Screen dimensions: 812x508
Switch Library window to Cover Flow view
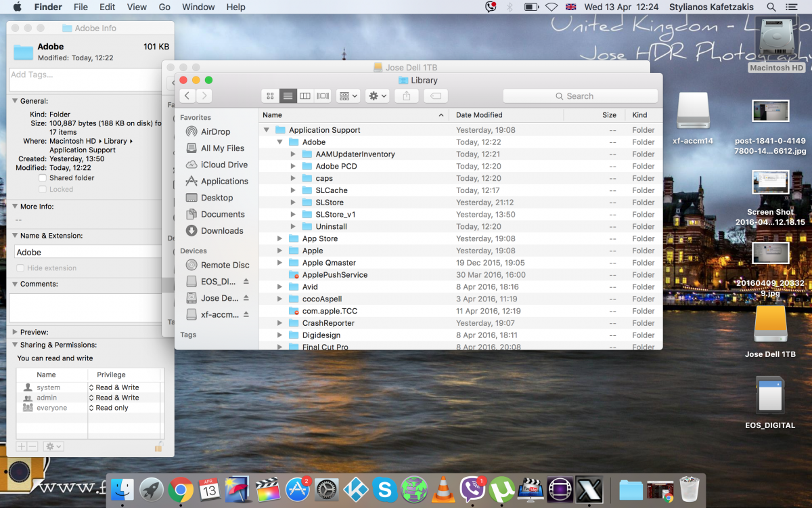323,96
